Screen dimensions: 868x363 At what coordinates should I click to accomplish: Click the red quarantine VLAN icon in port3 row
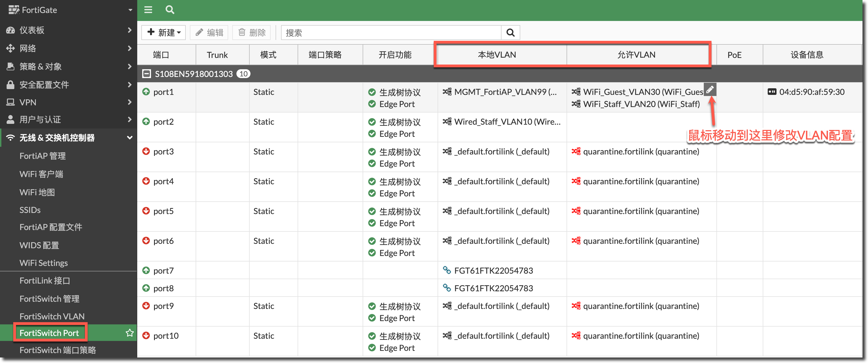coord(576,151)
